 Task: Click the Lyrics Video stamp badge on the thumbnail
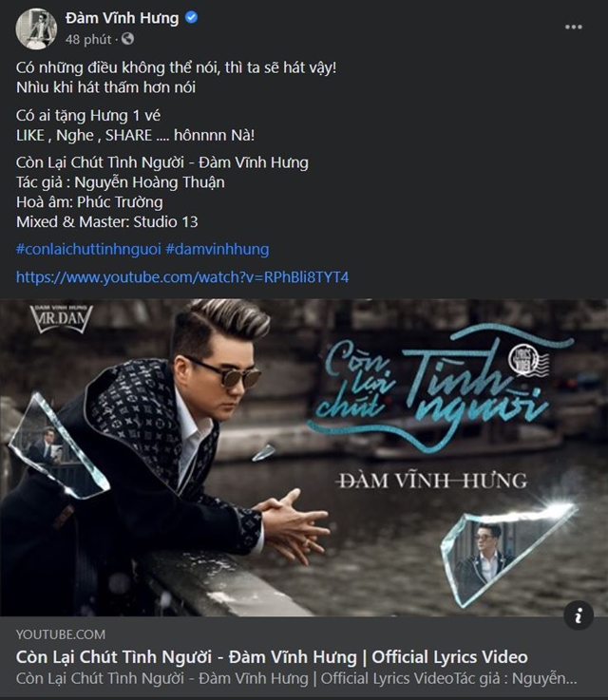pos(526,360)
